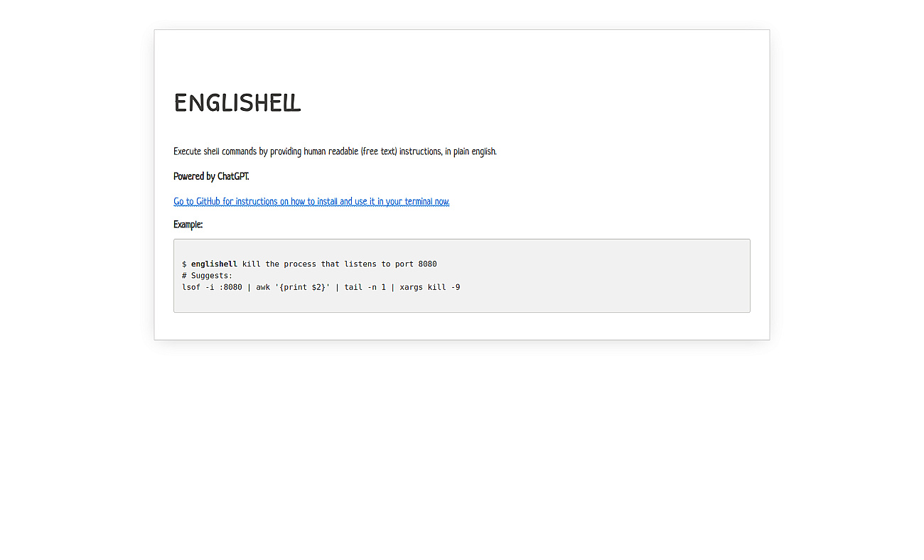The height and width of the screenshot is (560, 924).
Task: Click the 'Example:' label
Action: point(188,225)
